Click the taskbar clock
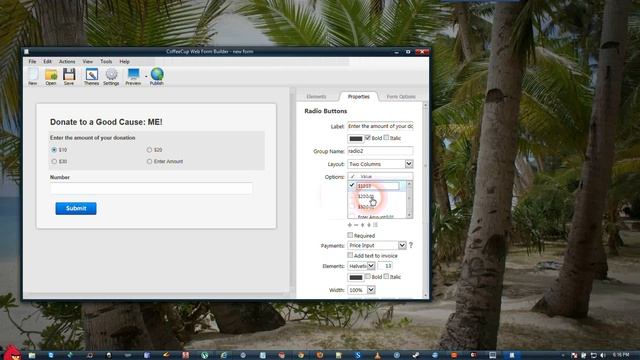This screenshot has width=640, height=360. [621, 356]
